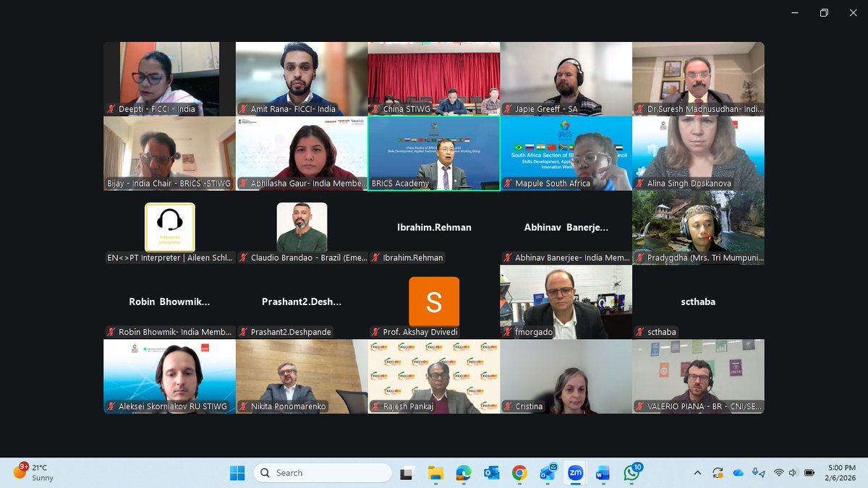This screenshot has width=868, height=488.
Task: Click Claudio Brandao's profile photo
Action: point(302,227)
